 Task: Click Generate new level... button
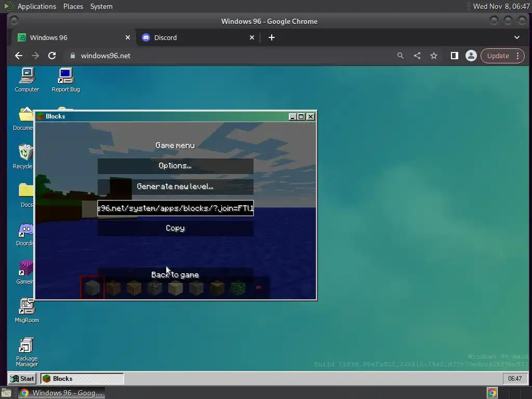[176, 187]
